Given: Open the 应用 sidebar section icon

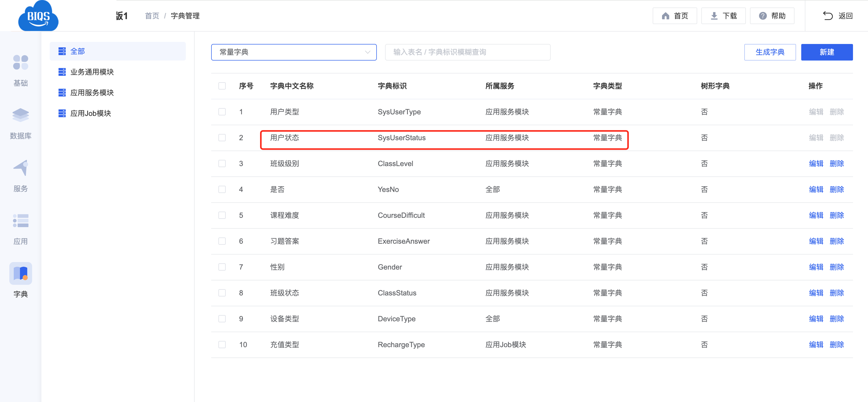Looking at the screenshot, I should [20, 220].
